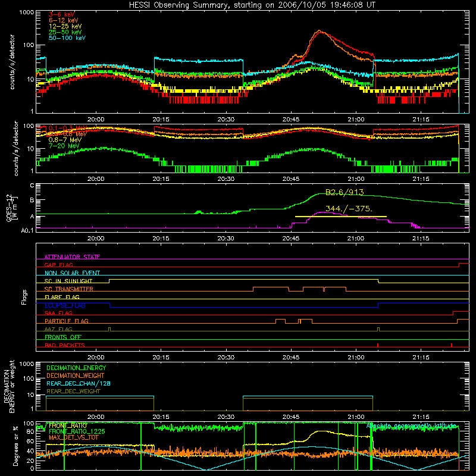
Task: Select the FLARE FLAG label
Action: pos(62,297)
